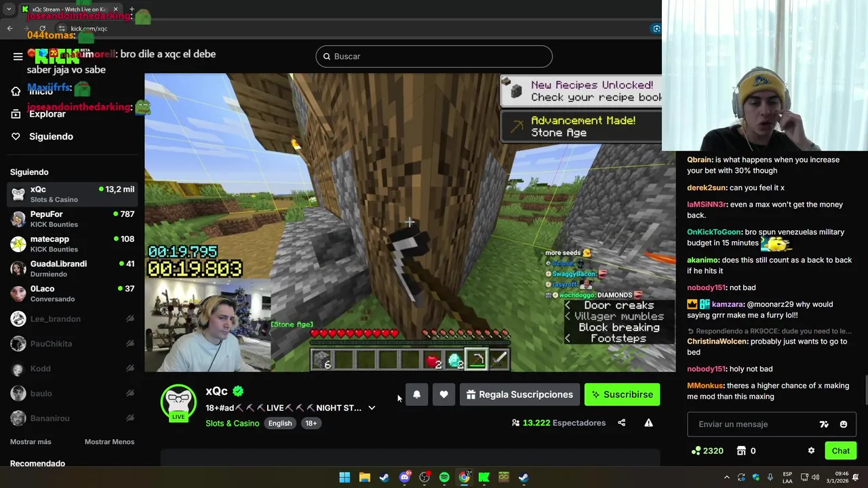Open xQc channel from the following list

[x=72, y=194]
